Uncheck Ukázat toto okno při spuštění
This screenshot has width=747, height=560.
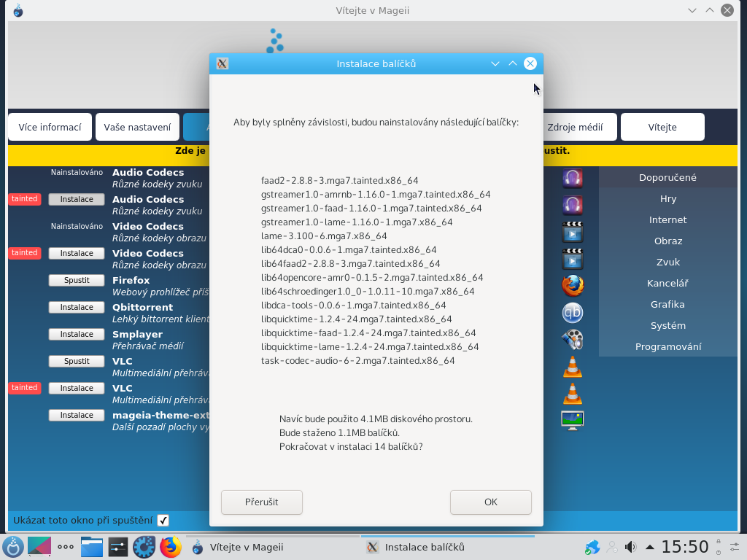pyautogui.click(x=163, y=520)
